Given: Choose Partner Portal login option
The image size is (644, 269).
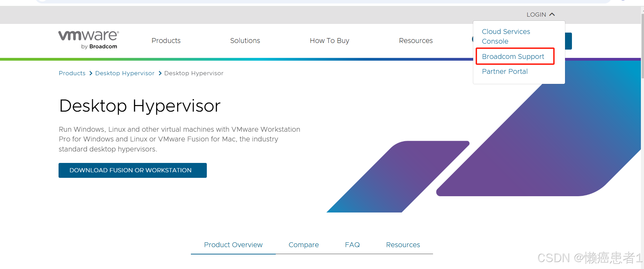Looking at the screenshot, I should 505,71.
